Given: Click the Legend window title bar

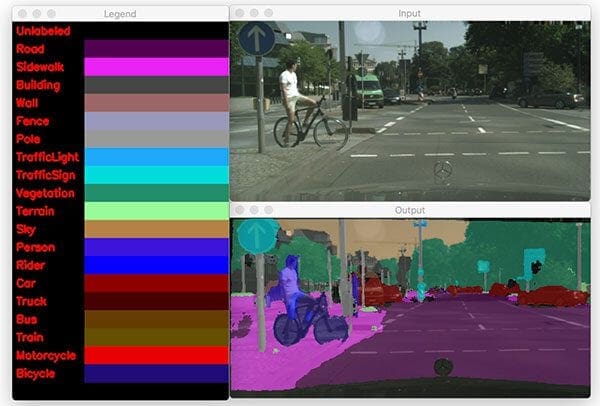Looking at the screenshot, I should [x=120, y=14].
